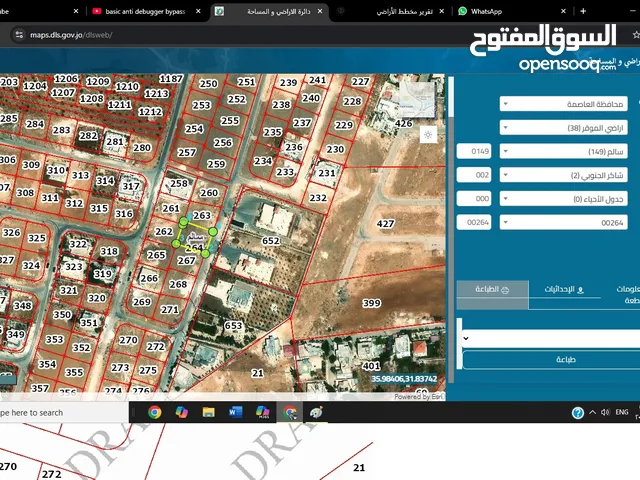Click the YouTube tab favicon
This screenshot has width=640, height=480.
(x=97, y=11)
